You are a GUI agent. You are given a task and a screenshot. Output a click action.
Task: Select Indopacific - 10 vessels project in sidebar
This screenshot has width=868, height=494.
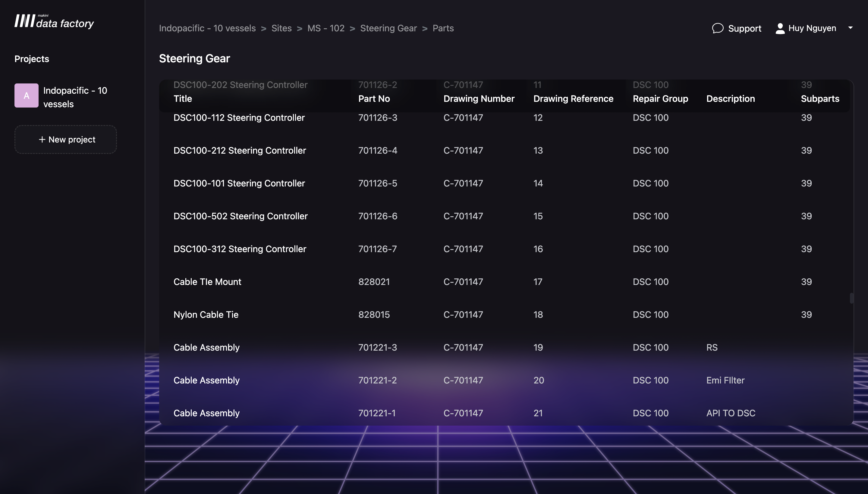[x=75, y=97]
